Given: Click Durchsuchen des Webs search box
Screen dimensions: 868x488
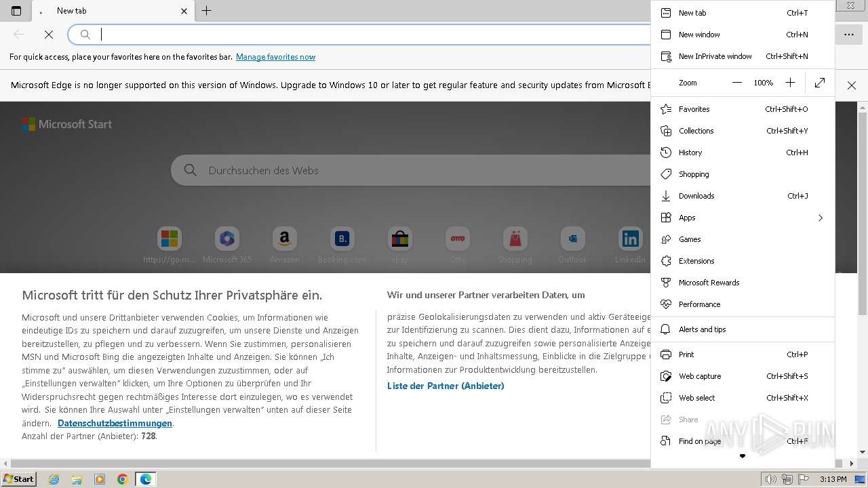Looking at the screenshot, I should point(410,170).
